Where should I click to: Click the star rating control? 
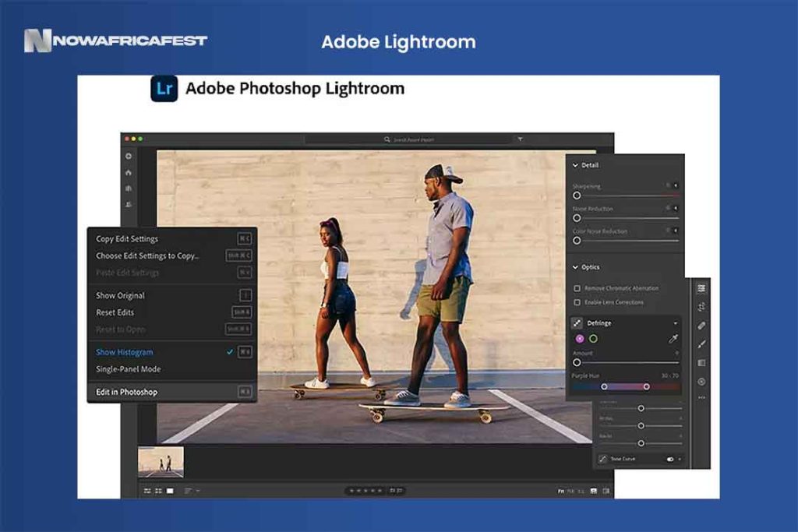[366, 491]
